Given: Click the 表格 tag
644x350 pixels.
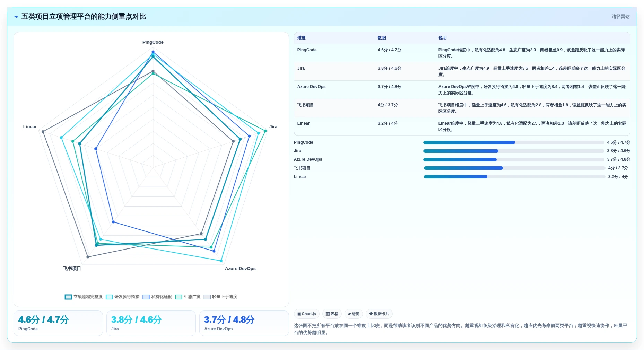Looking at the screenshot, I should pyautogui.click(x=332, y=314).
